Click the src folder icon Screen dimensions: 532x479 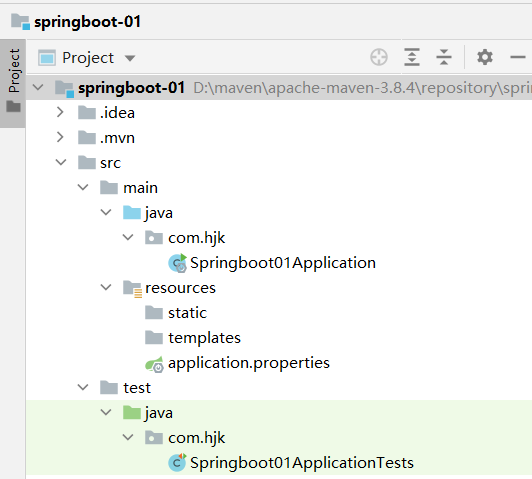point(87,162)
